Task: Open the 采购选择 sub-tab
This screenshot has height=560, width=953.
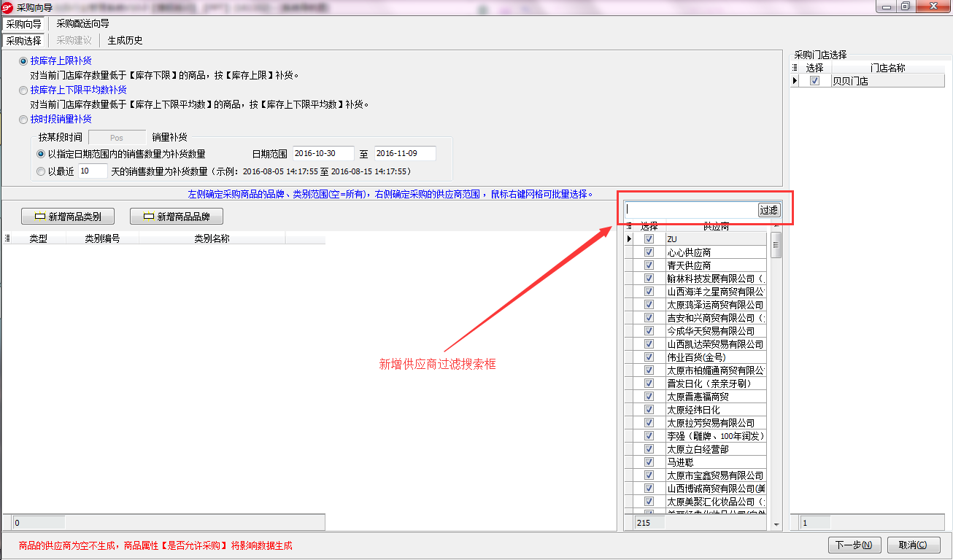Action: [24, 40]
